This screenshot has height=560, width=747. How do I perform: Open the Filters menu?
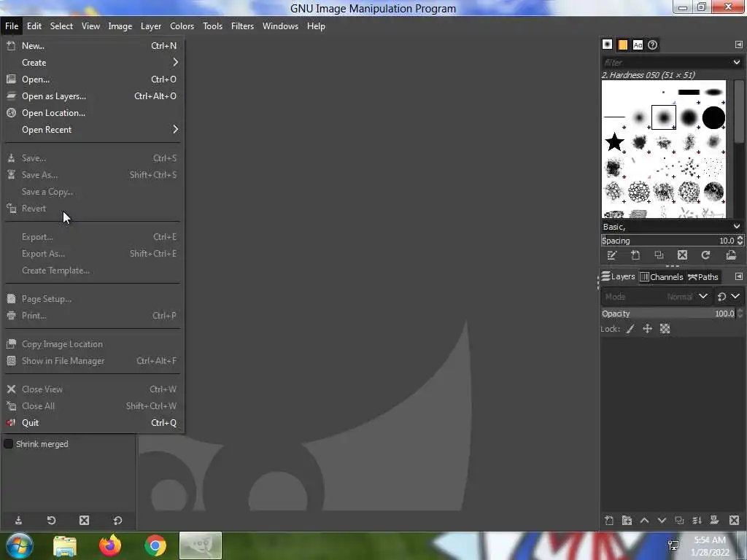tap(242, 26)
